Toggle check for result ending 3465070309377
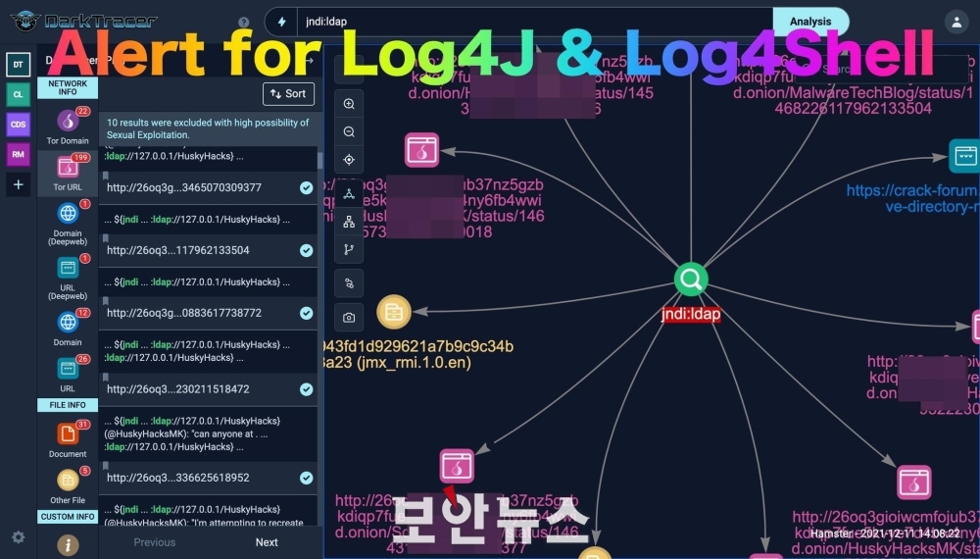 pos(306,187)
